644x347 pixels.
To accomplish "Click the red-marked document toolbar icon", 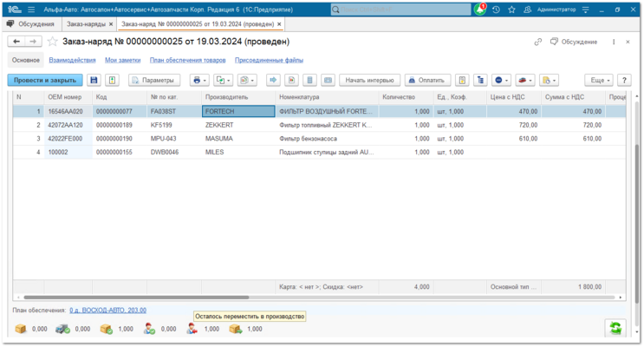I will [x=291, y=80].
